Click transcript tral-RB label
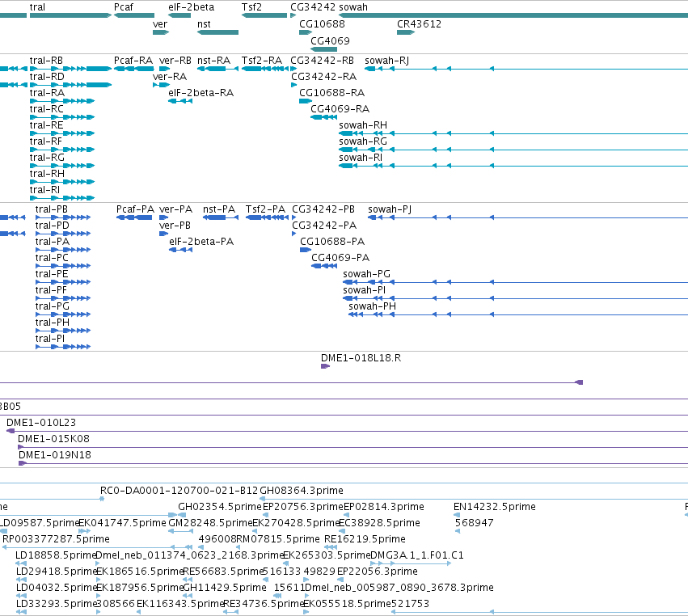Viewport: 688px width, 616px height. click(46, 61)
